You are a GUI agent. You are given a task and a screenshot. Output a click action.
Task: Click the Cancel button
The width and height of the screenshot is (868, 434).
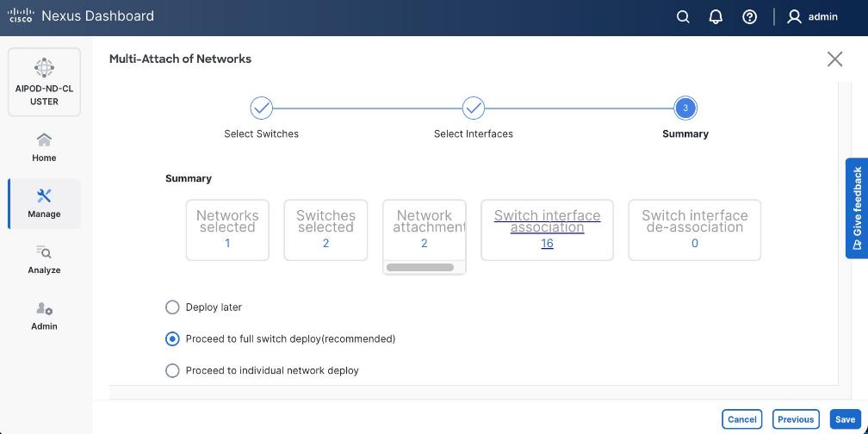[741, 419]
